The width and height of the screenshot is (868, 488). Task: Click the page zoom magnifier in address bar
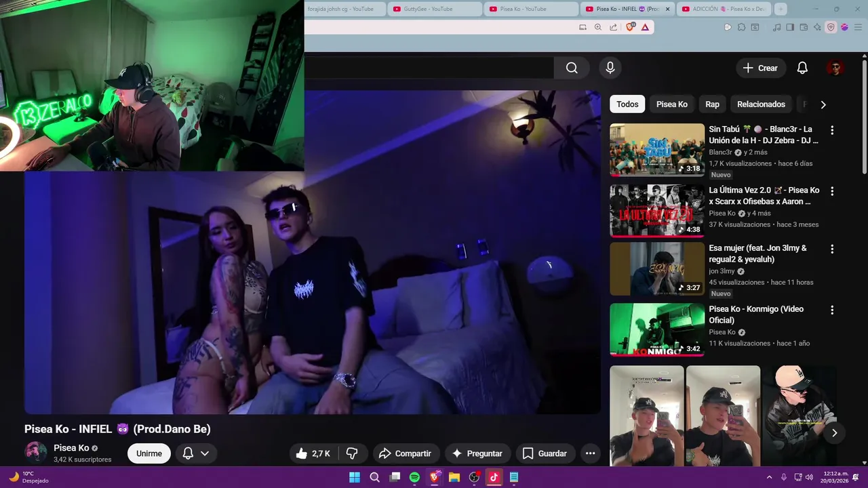(x=597, y=27)
